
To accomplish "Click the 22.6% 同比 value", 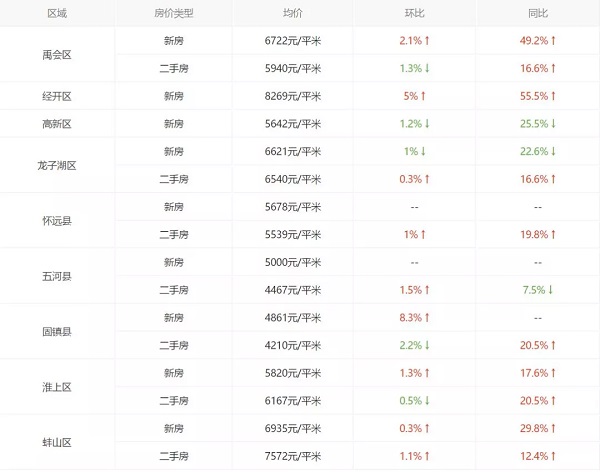I will click(x=538, y=152).
